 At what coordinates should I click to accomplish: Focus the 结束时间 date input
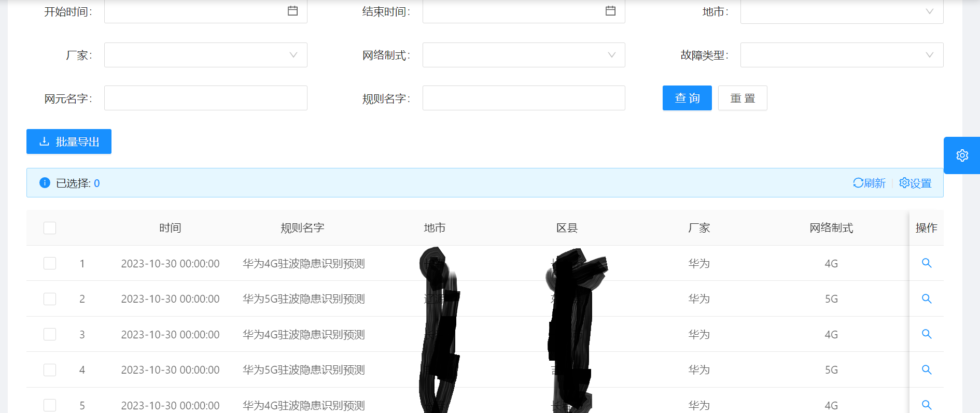tap(524, 11)
